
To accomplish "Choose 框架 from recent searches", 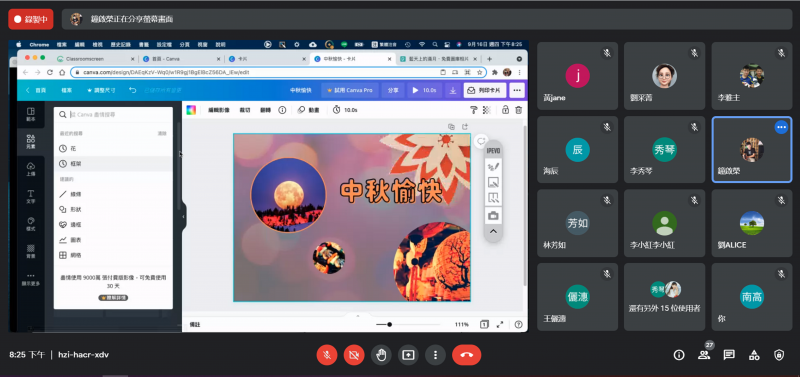I will coord(113,164).
